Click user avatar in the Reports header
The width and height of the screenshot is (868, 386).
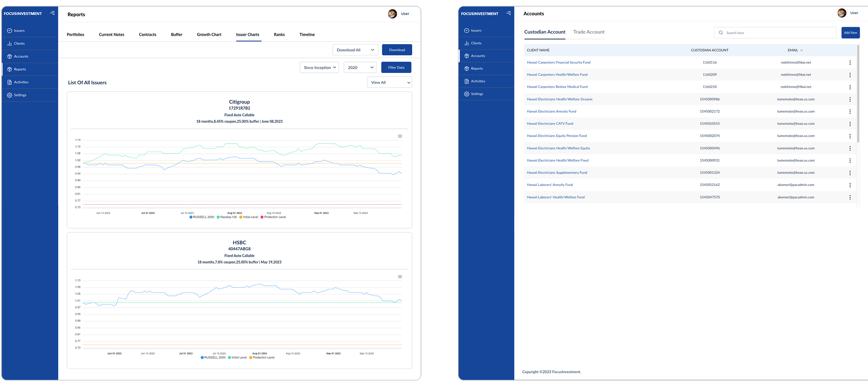pos(392,14)
